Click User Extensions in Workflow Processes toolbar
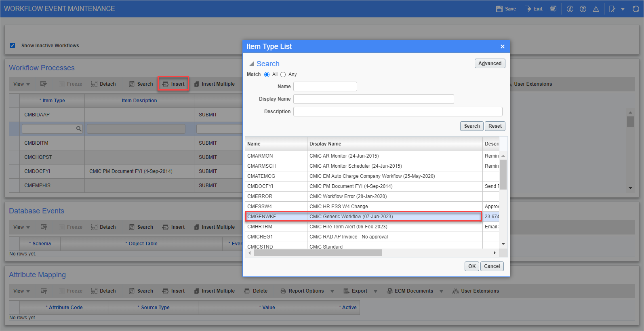Image resolution: width=644 pixels, height=331 pixels. (533, 84)
